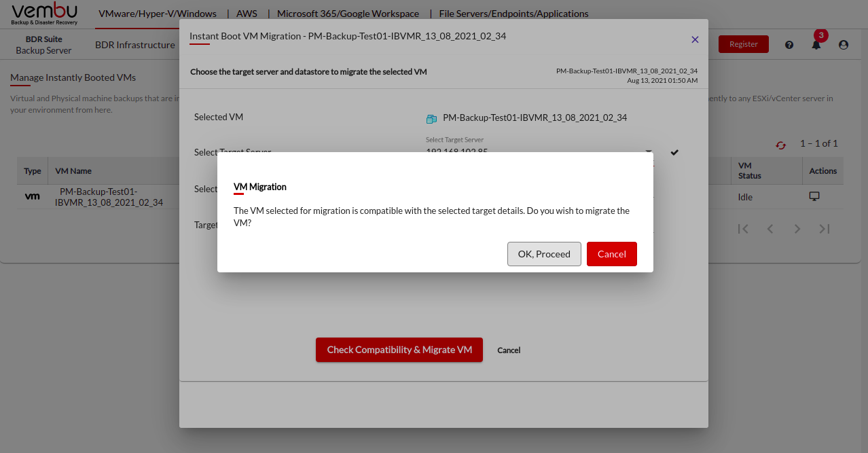Open BDR Infrastructure menu
Screen dimensions: 868x453
click(135, 45)
